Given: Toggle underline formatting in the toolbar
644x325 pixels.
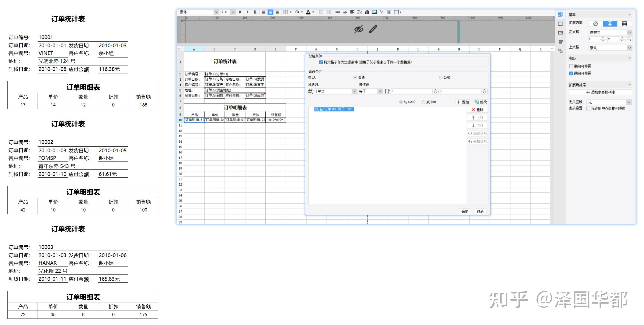Looking at the screenshot, I should [255, 12].
